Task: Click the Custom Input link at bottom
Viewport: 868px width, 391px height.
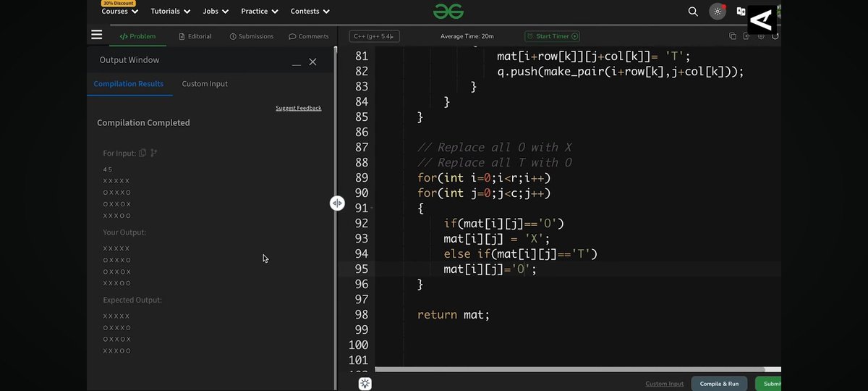Action: (x=664, y=384)
